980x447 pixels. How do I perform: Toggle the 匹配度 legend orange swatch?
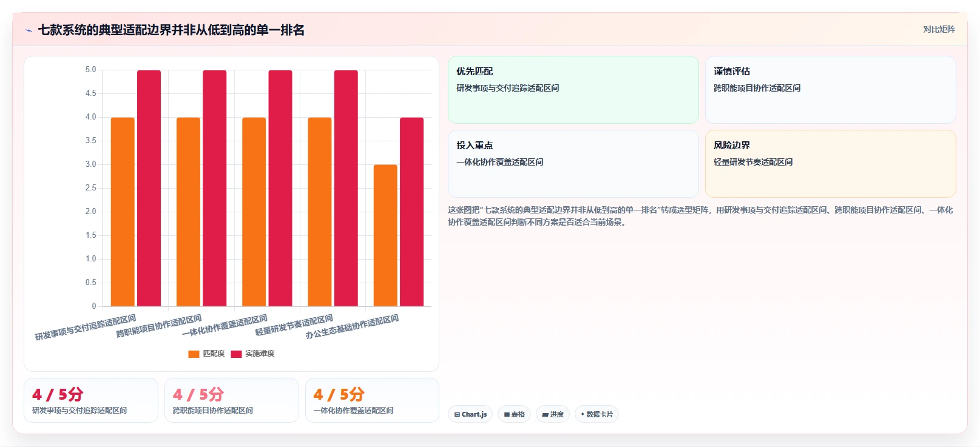click(x=194, y=354)
